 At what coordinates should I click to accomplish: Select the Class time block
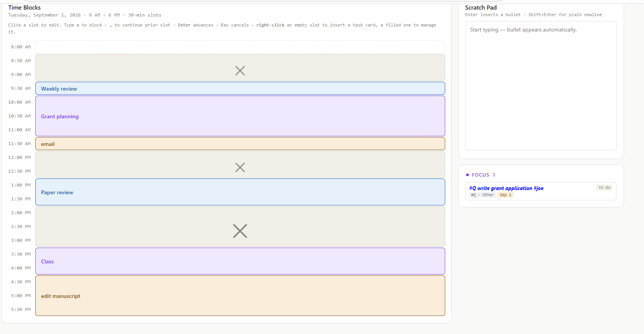point(240,261)
